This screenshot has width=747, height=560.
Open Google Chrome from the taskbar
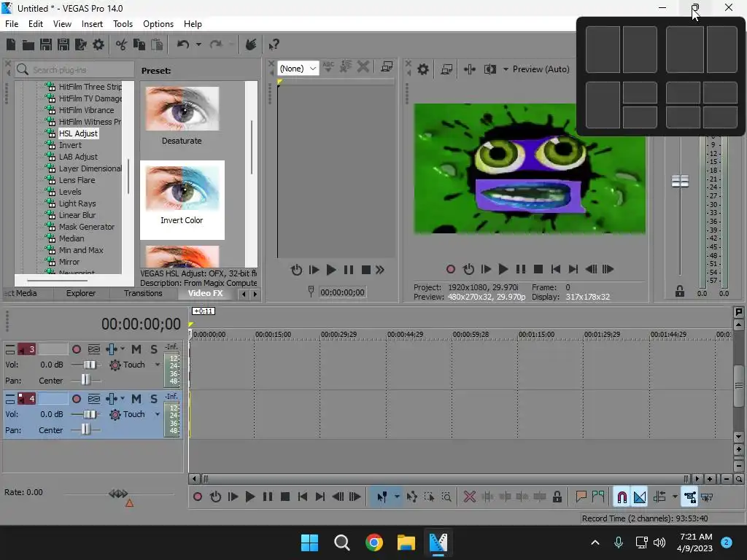tap(374, 542)
